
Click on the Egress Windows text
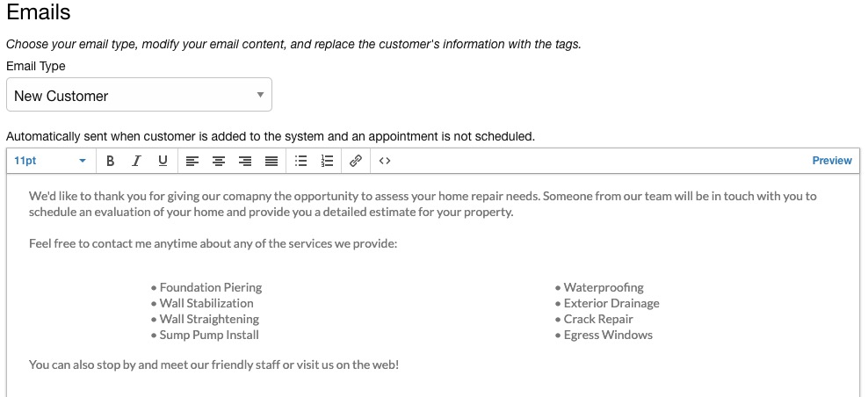(608, 335)
